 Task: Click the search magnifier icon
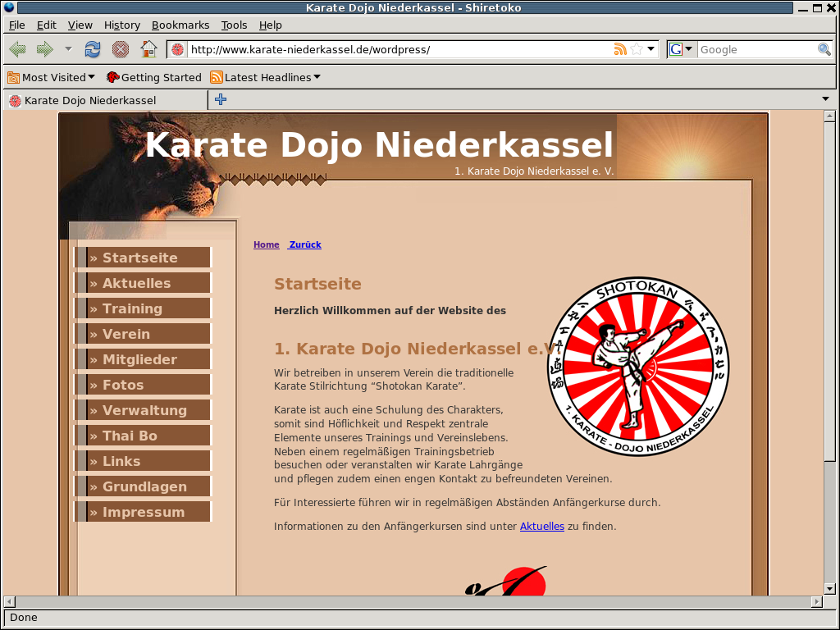pyautogui.click(x=824, y=49)
